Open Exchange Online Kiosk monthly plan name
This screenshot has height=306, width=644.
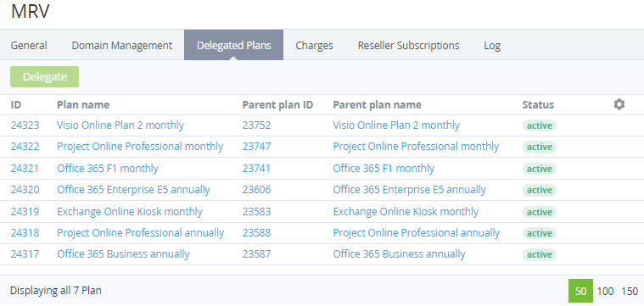tap(130, 212)
